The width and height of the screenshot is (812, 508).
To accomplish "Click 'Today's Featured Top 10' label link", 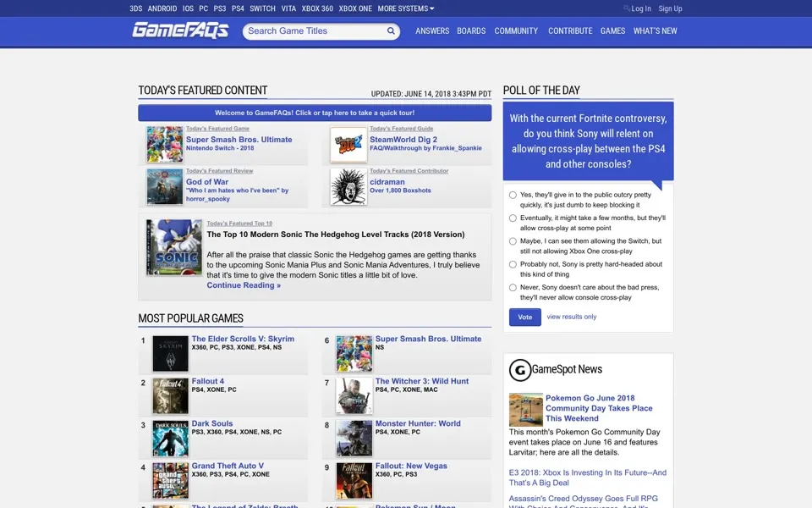I will [239, 224].
